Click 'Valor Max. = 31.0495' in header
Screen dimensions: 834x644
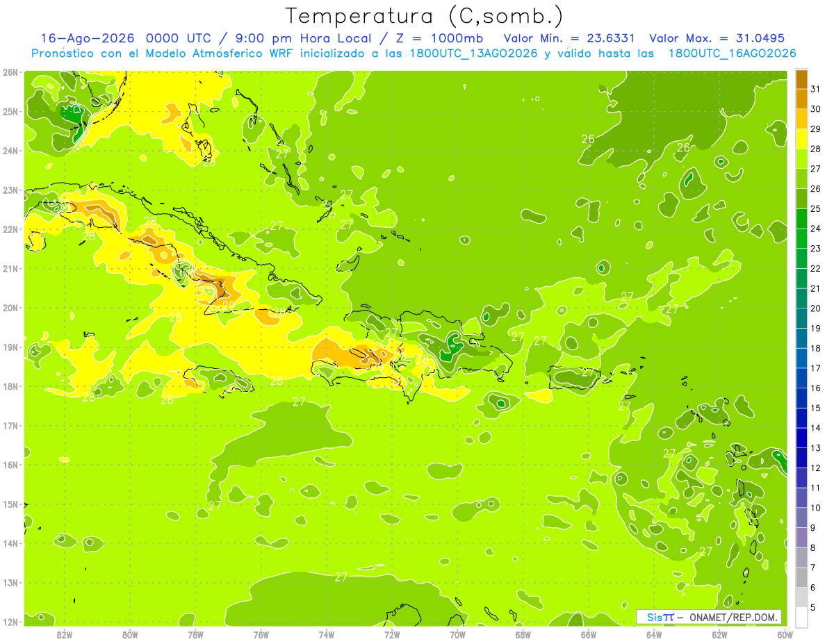(x=717, y=38)
